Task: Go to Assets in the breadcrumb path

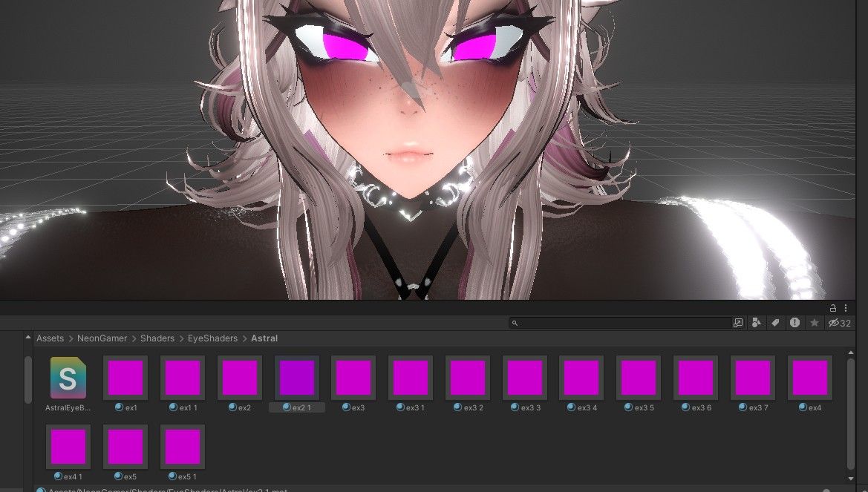Action: (50, 338)
